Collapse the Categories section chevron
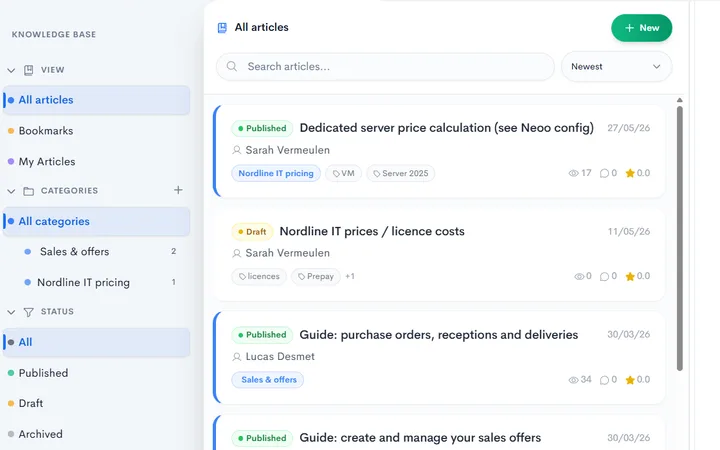Image resolution: width=720 pixels, height=450 pixels. click(x=11, y=191)
